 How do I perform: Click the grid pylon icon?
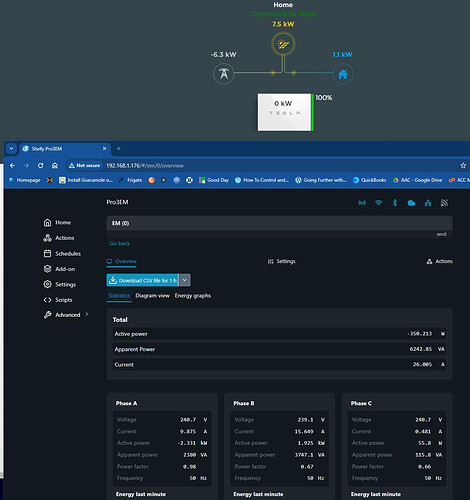click(x=224, y=74)
